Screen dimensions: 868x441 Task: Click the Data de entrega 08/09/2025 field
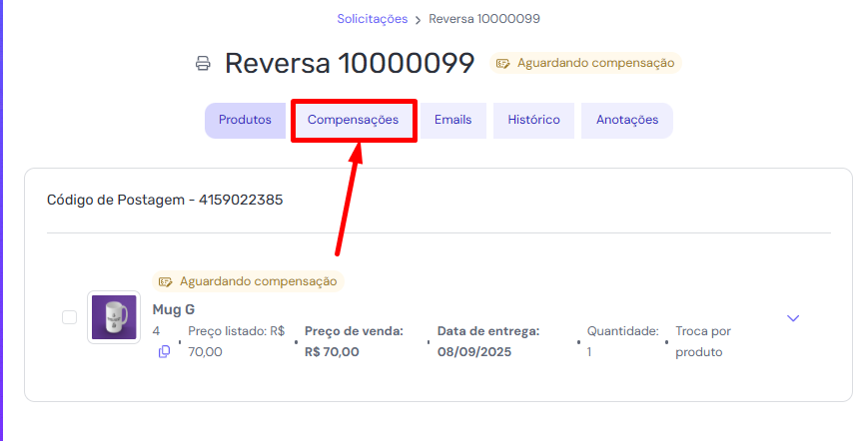(487, 340)
